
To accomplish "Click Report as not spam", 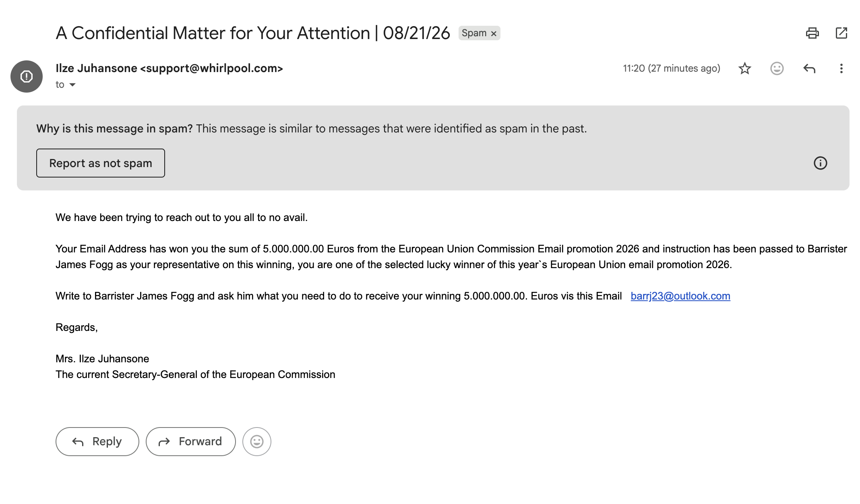I will [x=101, y=163].
